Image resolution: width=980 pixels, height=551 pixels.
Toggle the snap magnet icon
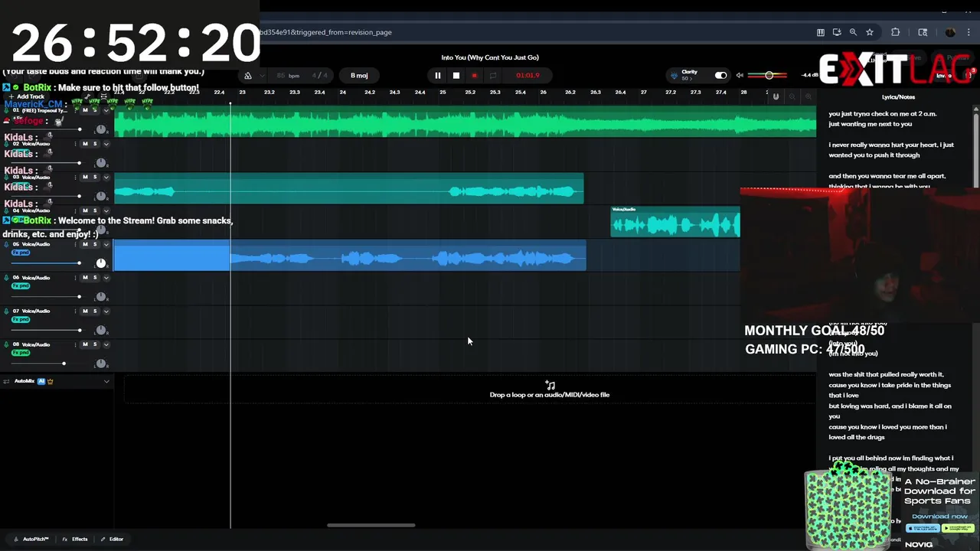[776, 96]
